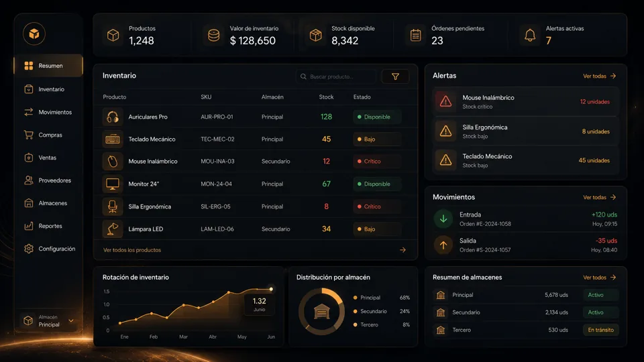Click the Secundario warehouse for Lámpara LED
The height and width of the screenshot is (362, 644).
tap(276, 229)
